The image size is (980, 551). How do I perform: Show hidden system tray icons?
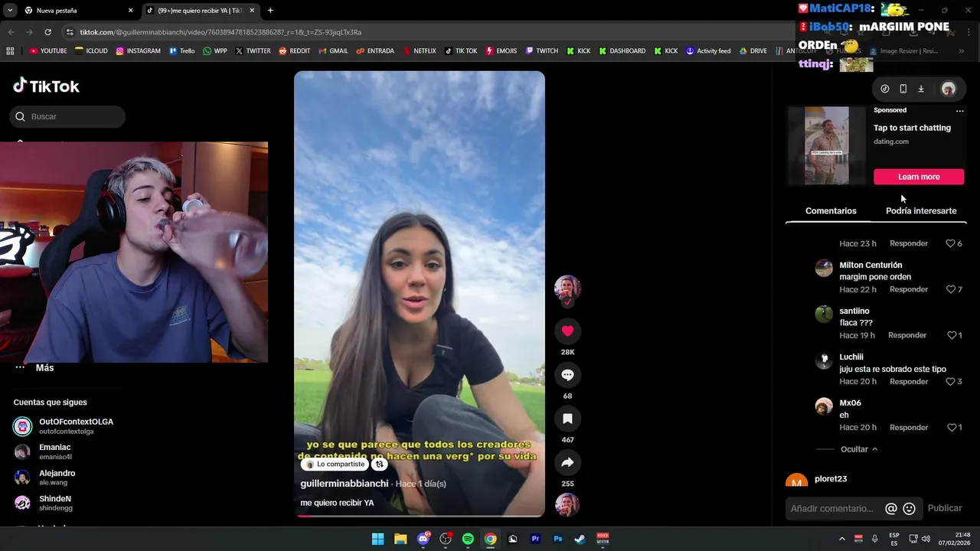point(841,539)
